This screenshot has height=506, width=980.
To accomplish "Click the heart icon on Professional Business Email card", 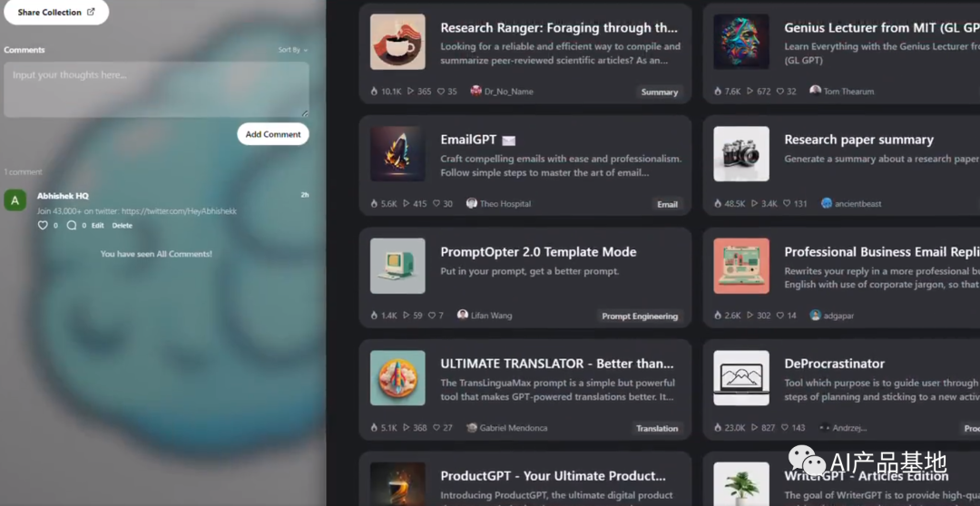I will pos(780,316).
